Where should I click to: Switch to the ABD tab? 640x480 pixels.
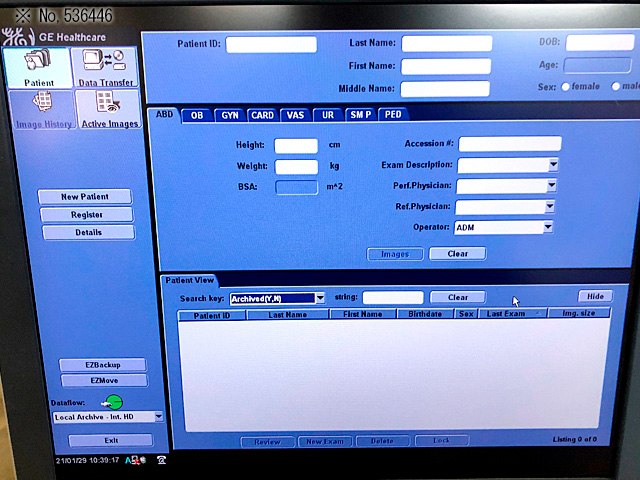point(165,115)
